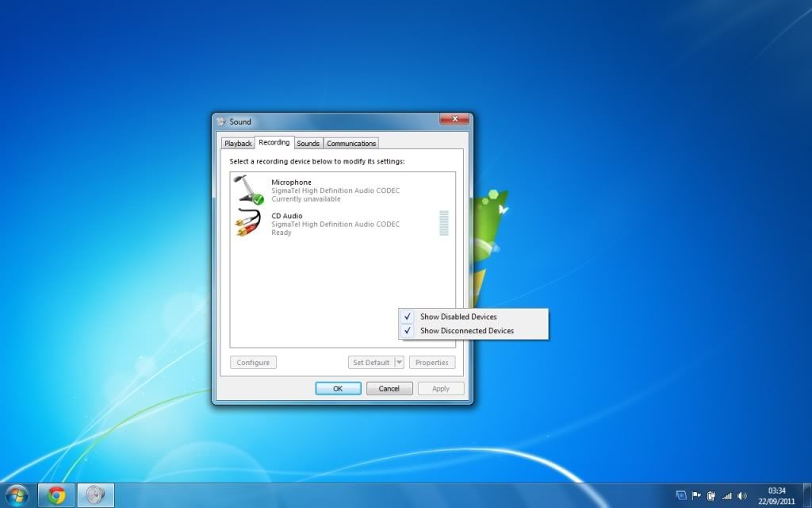Viewport: 812px width, 508px height.
Task: Select the CD Audio cable icon
Action: pos(248,223)
